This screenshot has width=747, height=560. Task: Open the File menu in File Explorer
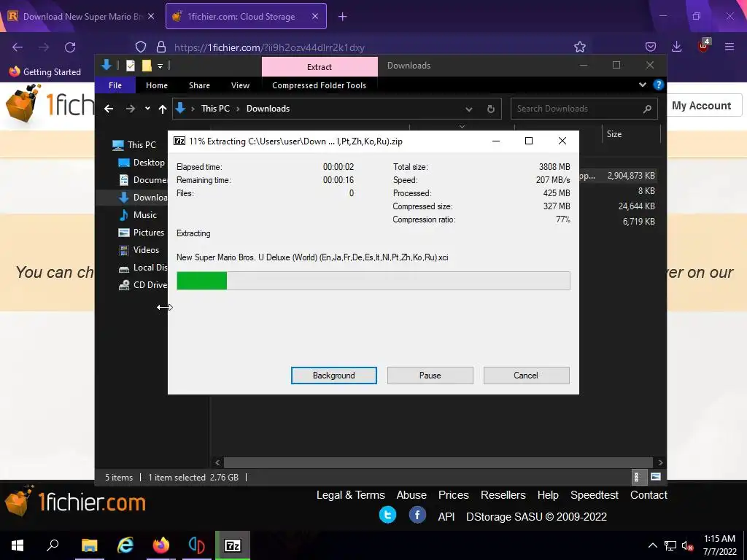[115, 85]
